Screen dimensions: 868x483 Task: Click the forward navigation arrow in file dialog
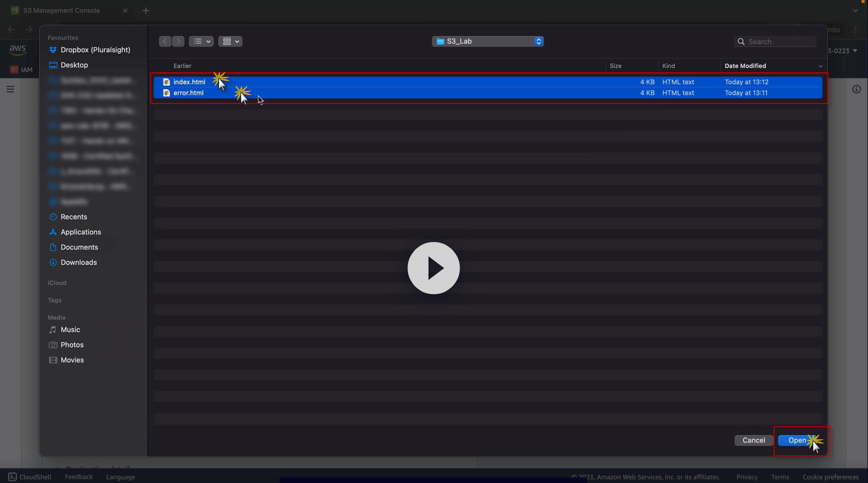click(178, 41)
